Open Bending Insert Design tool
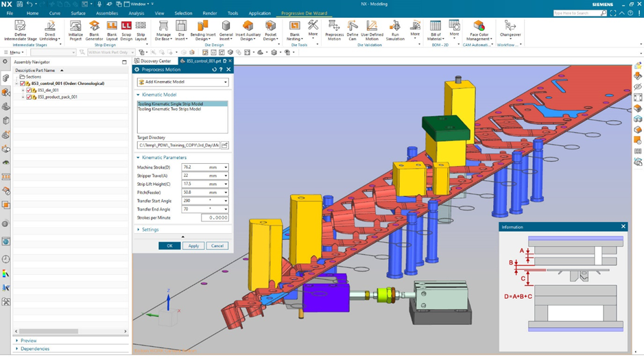Screen dimensions: 644x362 click(x=203, y=31)
